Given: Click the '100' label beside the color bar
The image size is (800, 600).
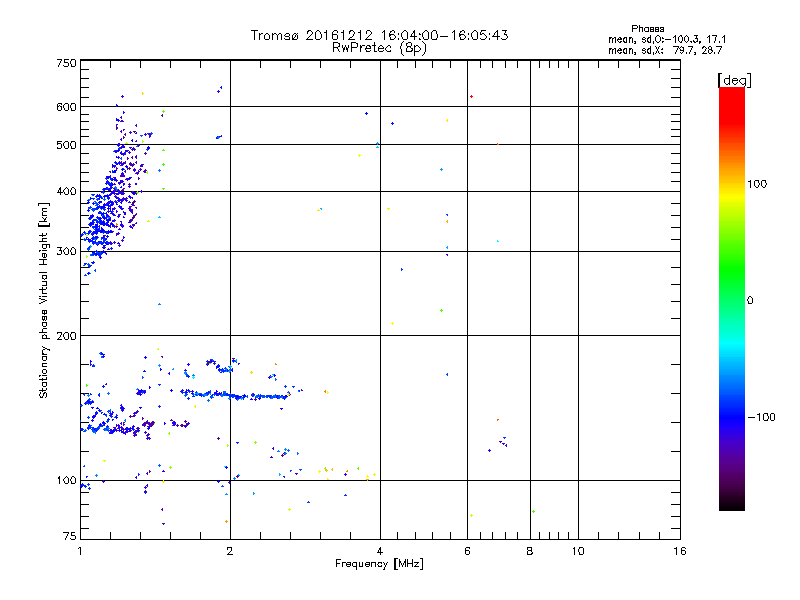Looking at the screenshot, I should point(757,184).
